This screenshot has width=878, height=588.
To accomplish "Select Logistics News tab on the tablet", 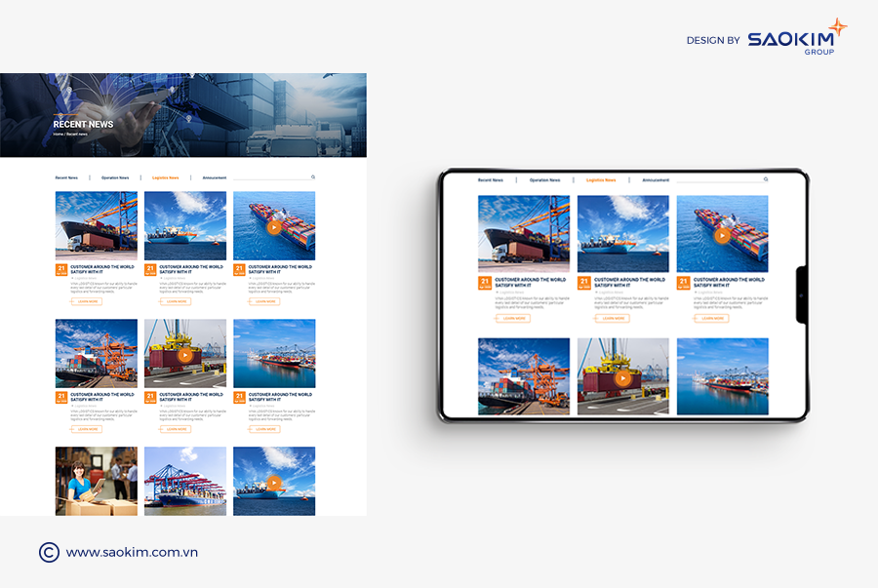I will 601,179.
